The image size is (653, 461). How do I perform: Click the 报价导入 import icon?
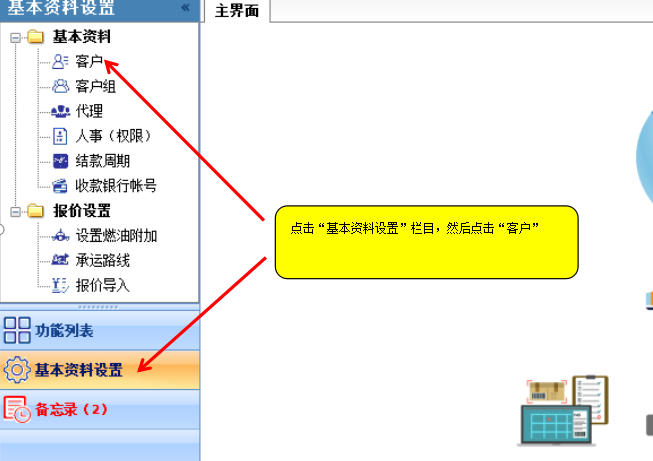(61, 285)
